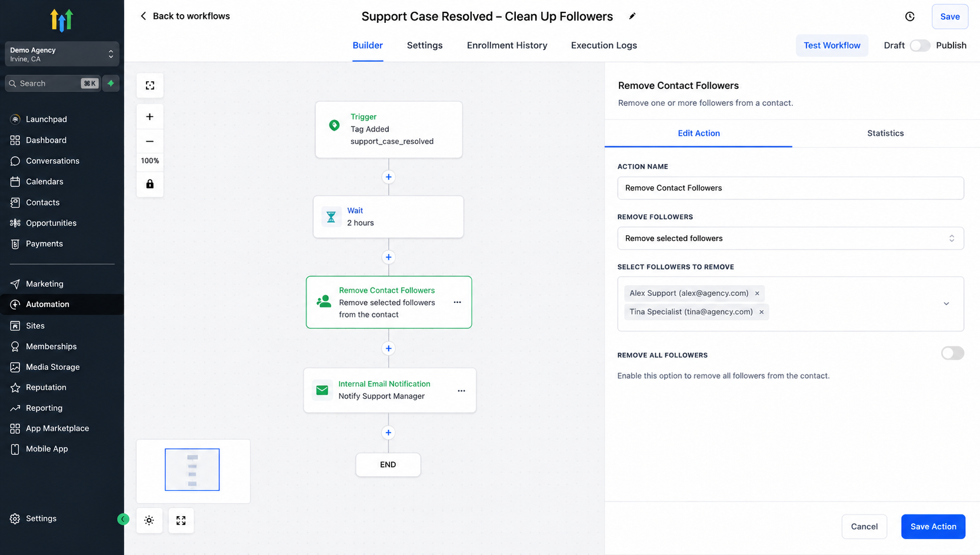Expand the Select Followers to Remove list
The width and height of the screenshot is (980, 555).
click(x=946, y=303)
